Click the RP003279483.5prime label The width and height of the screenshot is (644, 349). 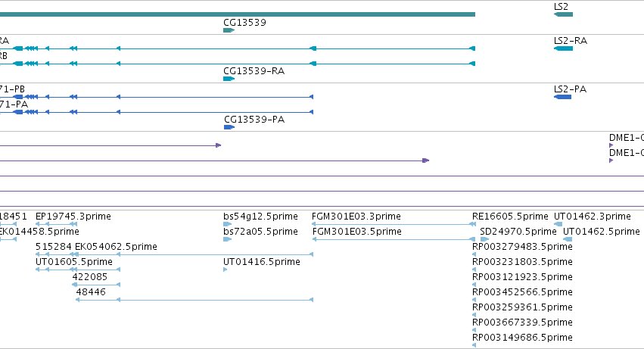click(x=522, y=247)
